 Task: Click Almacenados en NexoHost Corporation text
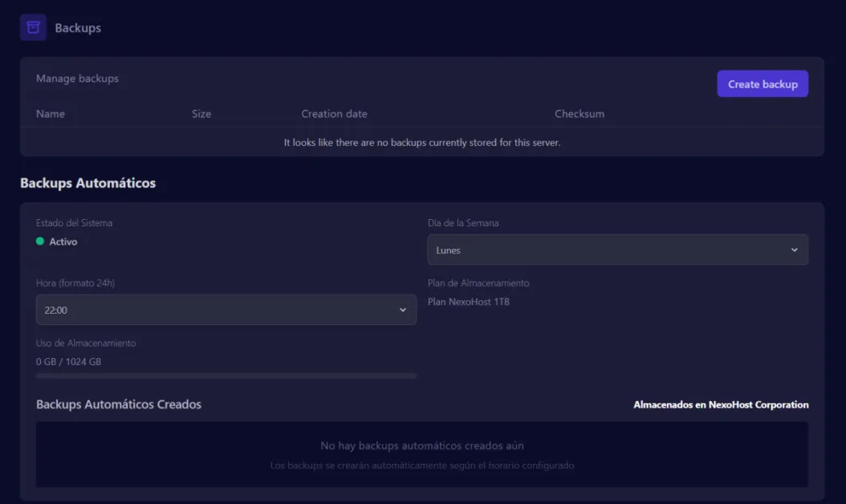(x=721, y=404)
